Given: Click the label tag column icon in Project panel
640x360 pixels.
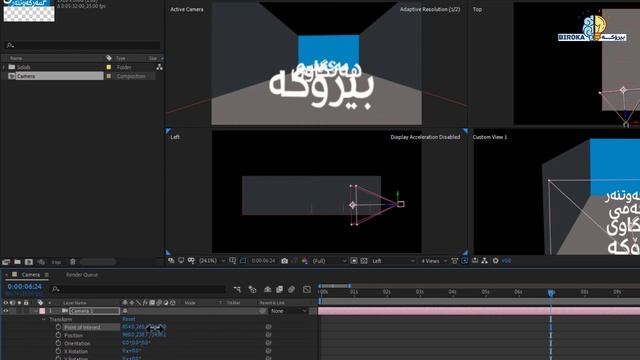Looking at the screenshot, I should pyautogui.click(x=109, y=58).
